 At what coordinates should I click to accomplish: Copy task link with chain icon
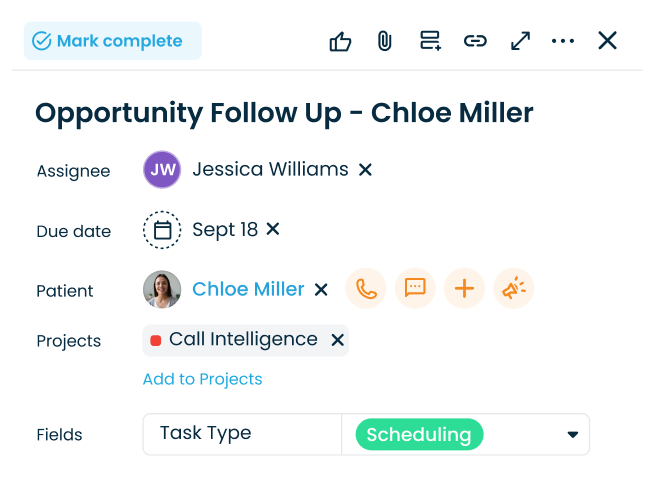(x=475, y=41)
